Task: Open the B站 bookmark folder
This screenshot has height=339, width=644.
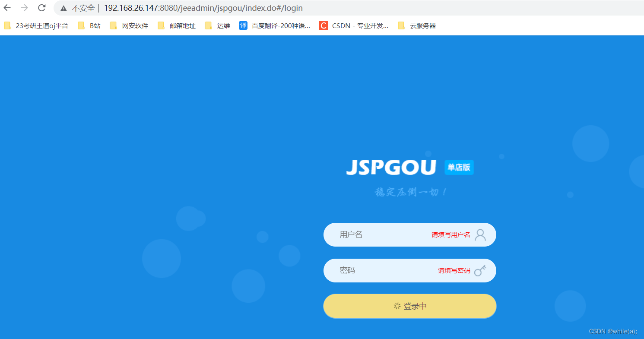Action: pyautogui.click(x=89, y=26)
